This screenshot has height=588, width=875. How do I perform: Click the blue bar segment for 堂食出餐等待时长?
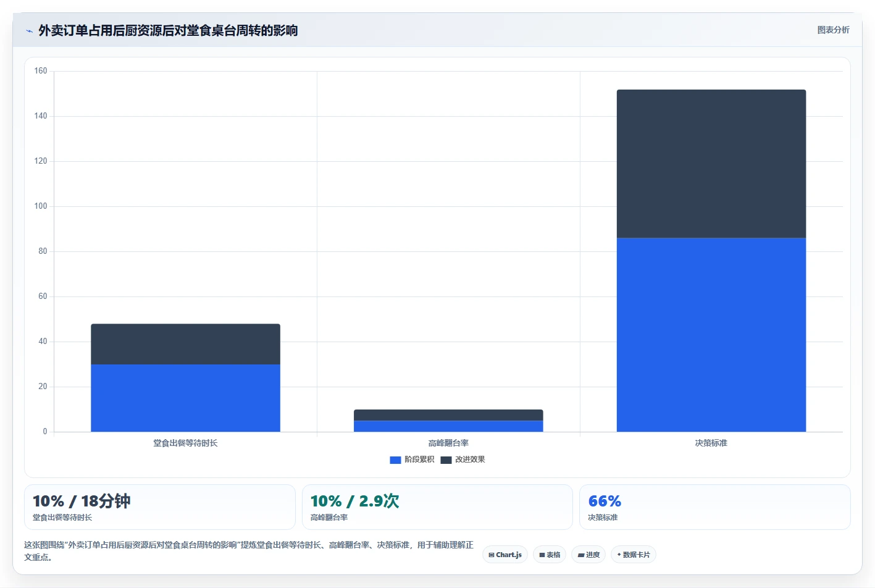click(x=185, y=398)
